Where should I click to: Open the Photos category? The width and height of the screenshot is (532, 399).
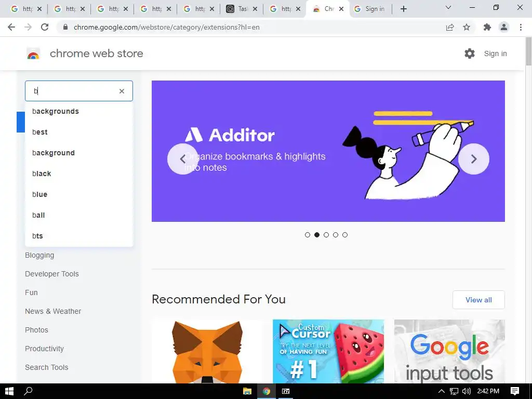[36, 330]
